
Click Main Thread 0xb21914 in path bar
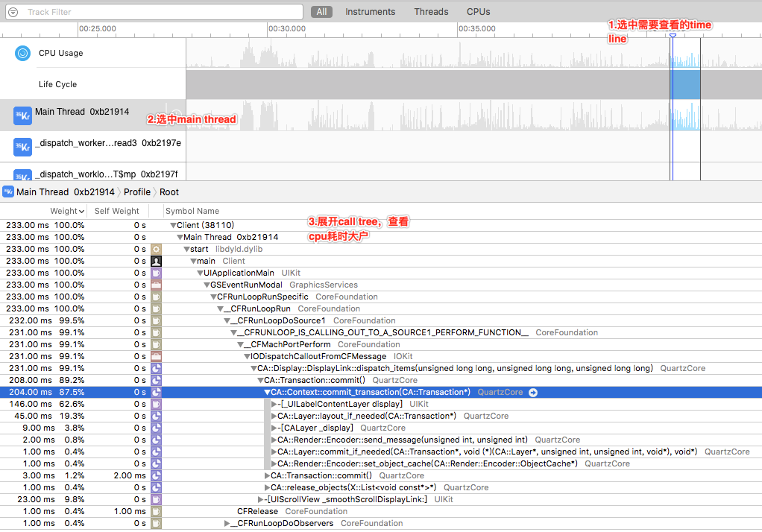(x=66, y=192)
